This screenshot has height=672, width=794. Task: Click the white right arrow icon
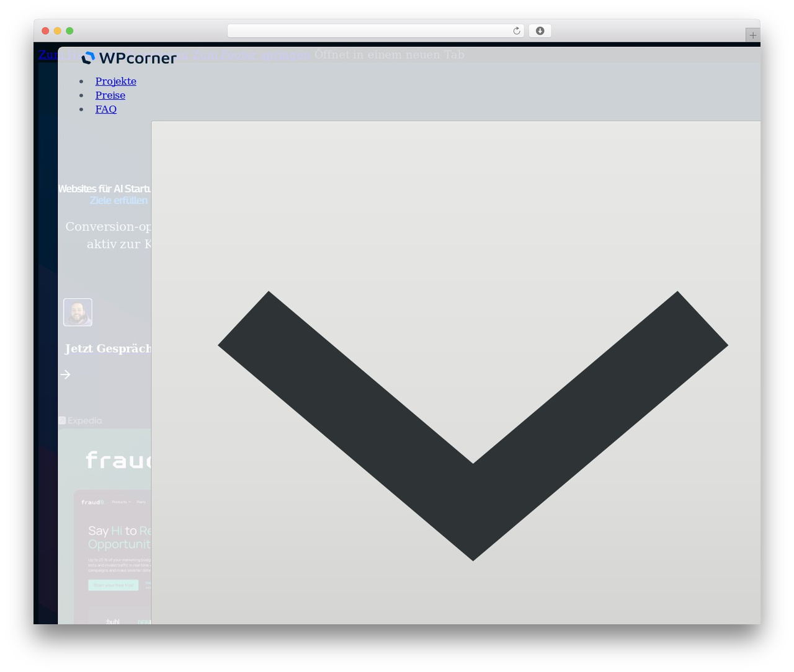(x=65, y=374)
